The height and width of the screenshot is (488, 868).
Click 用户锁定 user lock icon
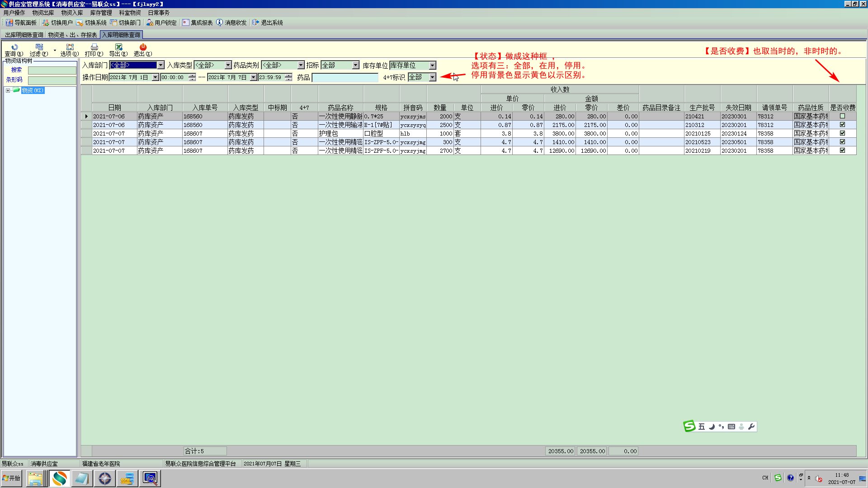pyautogui.click(x=161, y=23)
